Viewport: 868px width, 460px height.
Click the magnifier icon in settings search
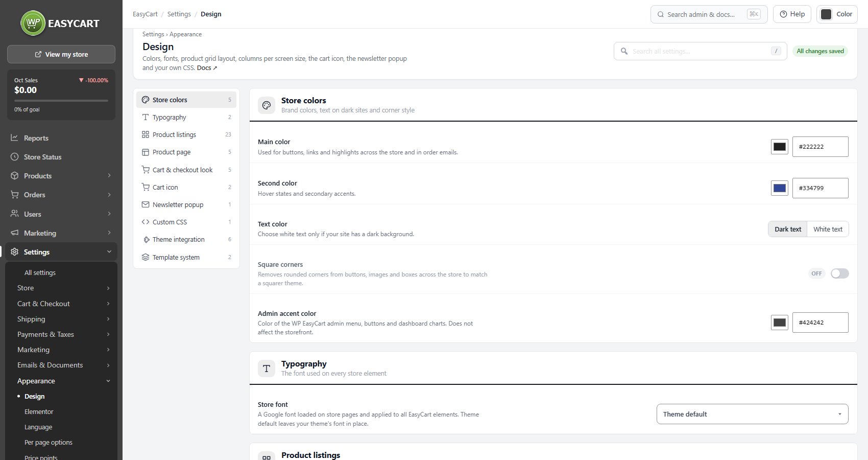point(624,51)
